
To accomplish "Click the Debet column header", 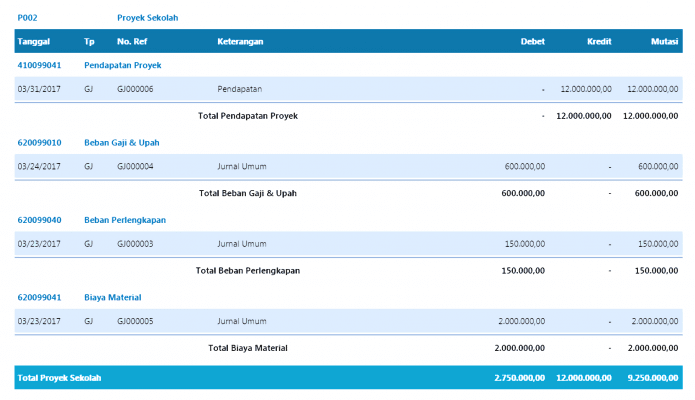I will (532, 41).
